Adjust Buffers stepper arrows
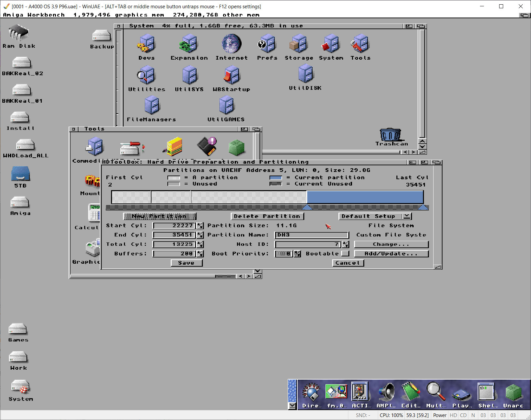The height and width of the screenshot is (420, 531). [x=200, y=253]
